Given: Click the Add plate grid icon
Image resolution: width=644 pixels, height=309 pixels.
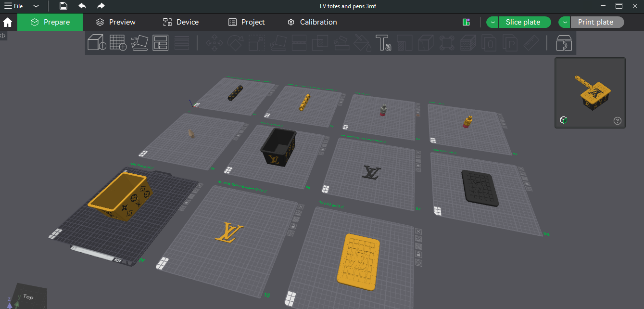Looking at the screenshot, I should coord(118,43).
